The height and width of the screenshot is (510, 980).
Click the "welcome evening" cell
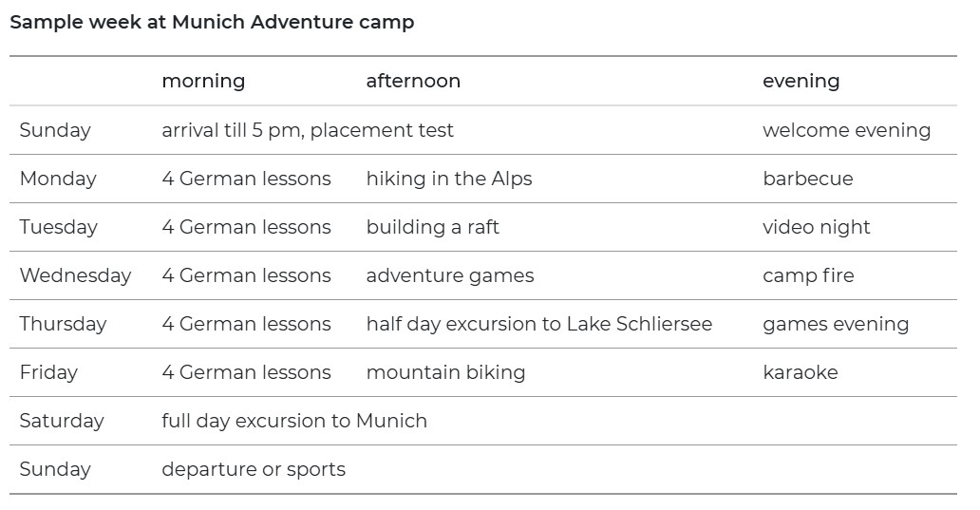pyautogui.click(x=846, y=130)
